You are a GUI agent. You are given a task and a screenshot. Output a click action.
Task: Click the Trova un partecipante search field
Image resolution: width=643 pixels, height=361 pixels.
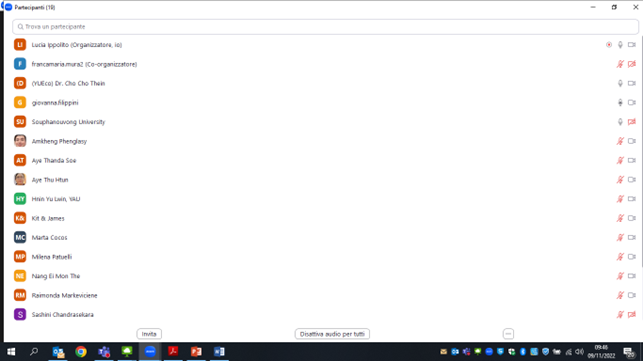click(x=325, y=27)
